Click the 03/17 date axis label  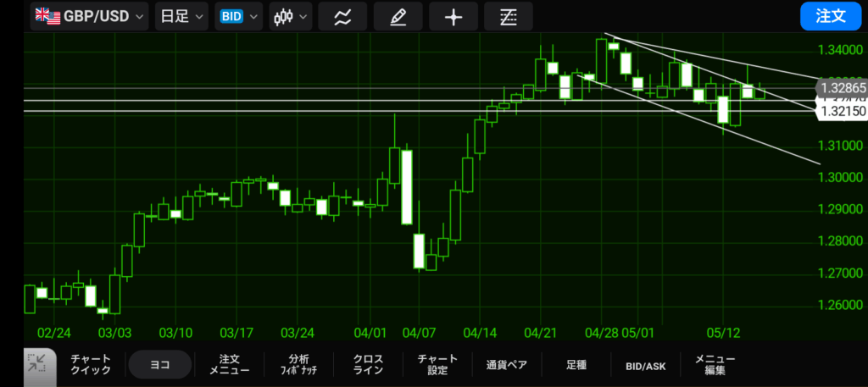point(236,334)
